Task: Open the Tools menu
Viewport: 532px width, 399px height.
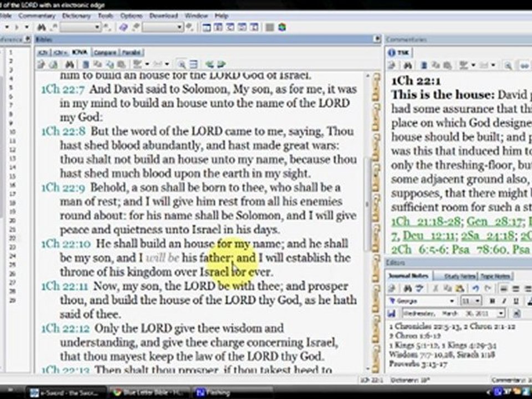Action: [x=105, y=16]
